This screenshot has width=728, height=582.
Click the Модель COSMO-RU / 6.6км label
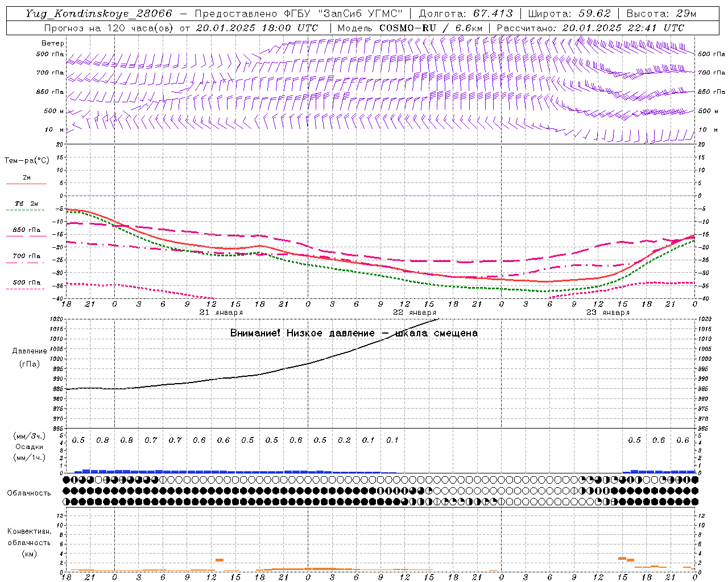click(410, 28)
